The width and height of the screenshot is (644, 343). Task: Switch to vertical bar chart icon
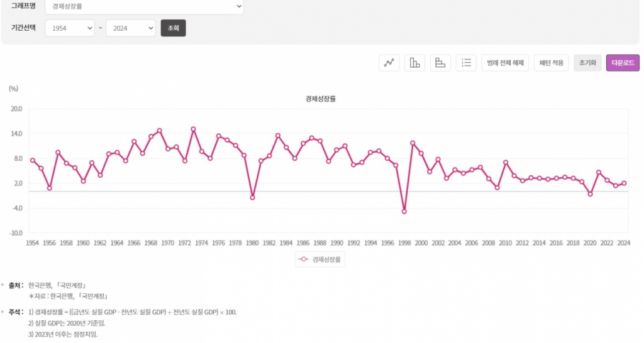click(x=414, y=63)
